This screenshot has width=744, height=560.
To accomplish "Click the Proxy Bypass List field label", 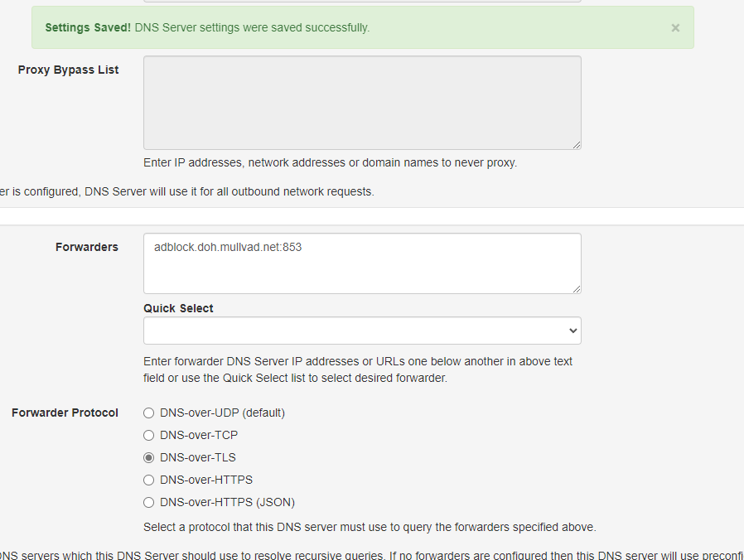I will pyautogui.click(x=68, y=70).
